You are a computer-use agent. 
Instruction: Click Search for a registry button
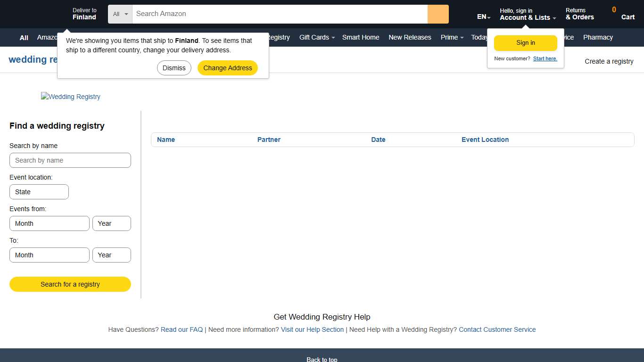pyautogui.click(x=70, y=284)
